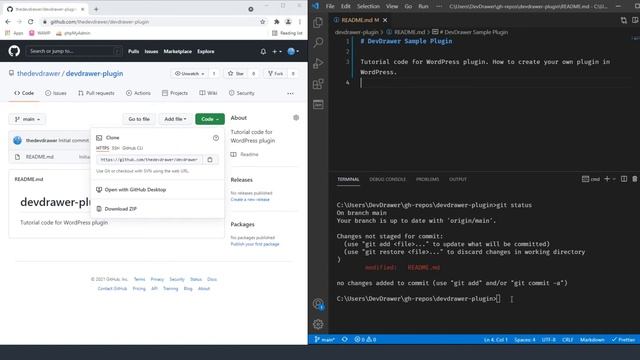Screen dimensions: 640x360
Task: Click Create a new release link
Action: (x=250, y=200)
